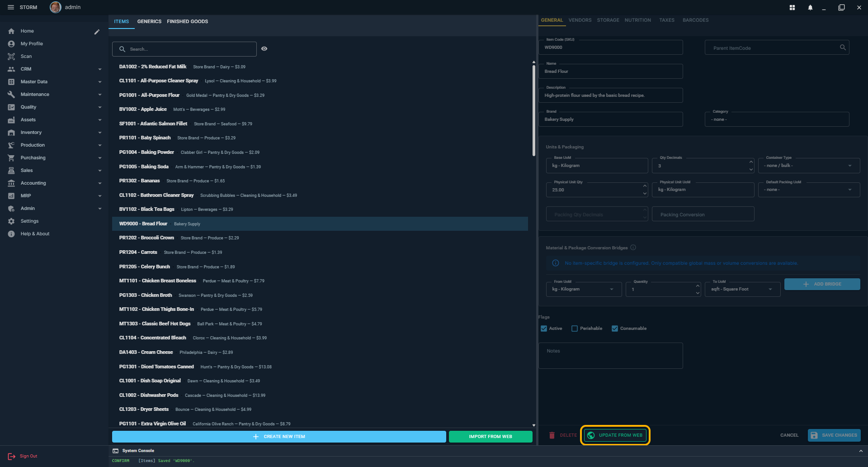Click the Help & About info icon

pos(11,234)
